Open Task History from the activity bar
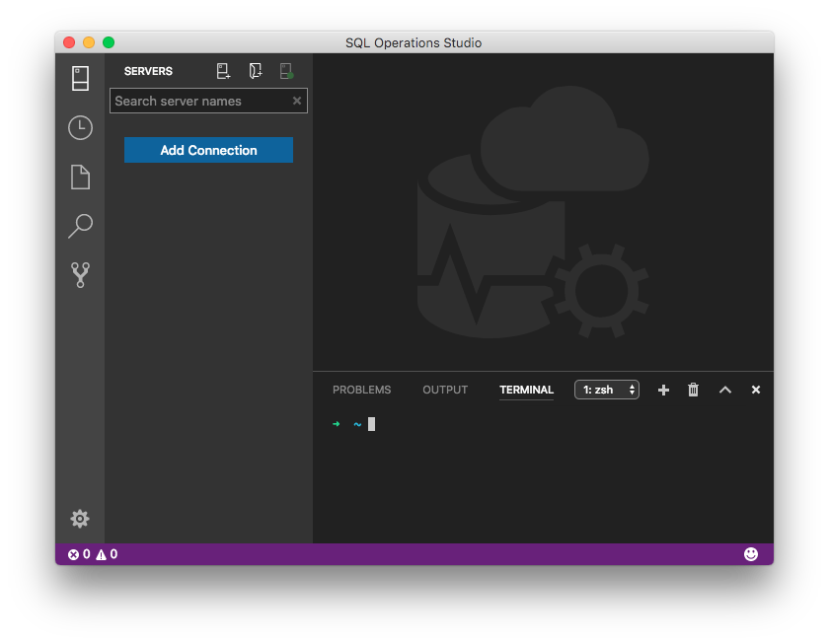 [x=80, y=127]
